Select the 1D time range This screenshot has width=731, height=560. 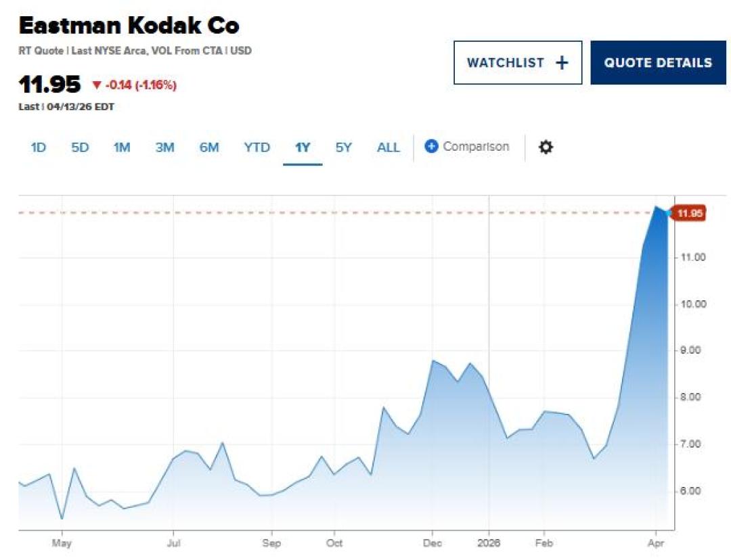(x=38, y=147)
